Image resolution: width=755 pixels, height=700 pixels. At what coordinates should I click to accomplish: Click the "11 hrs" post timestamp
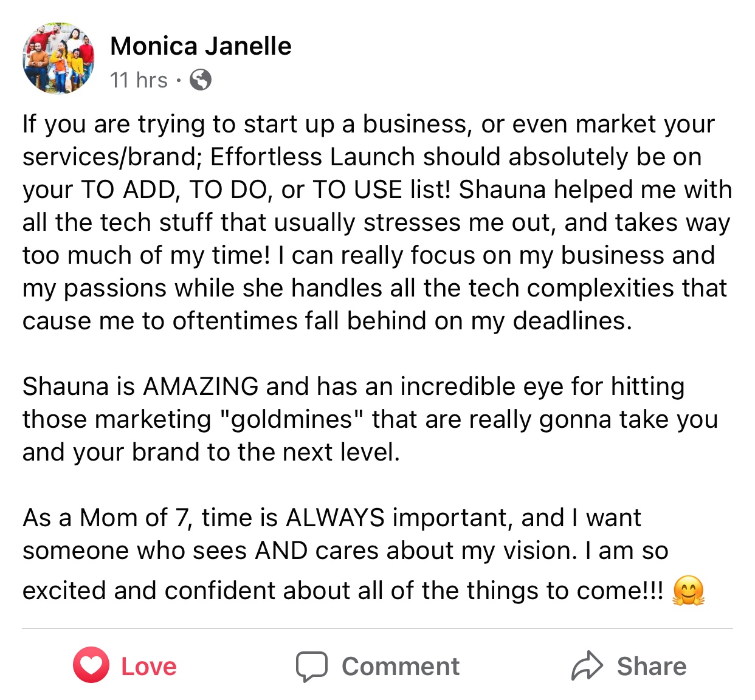pos(139,80)
